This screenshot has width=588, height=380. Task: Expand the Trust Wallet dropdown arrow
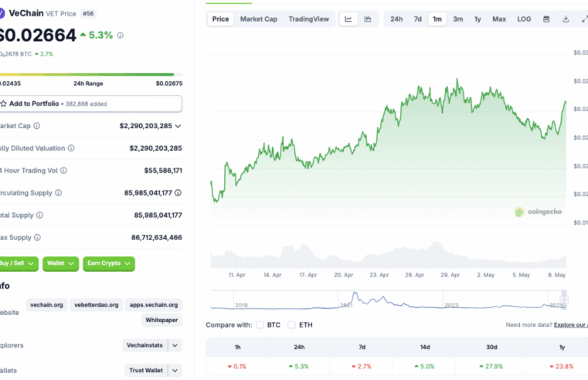pos(175,370)
